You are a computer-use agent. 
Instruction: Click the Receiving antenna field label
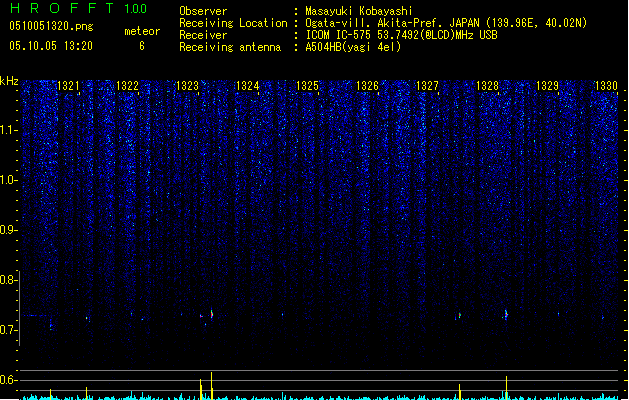click(x=230, y=47)
